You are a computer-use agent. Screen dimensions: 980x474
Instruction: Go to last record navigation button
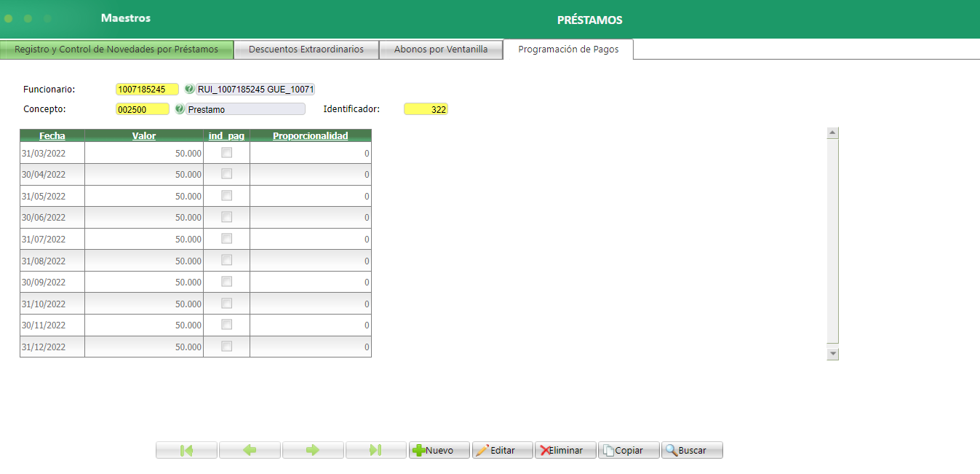pos(375,450)
